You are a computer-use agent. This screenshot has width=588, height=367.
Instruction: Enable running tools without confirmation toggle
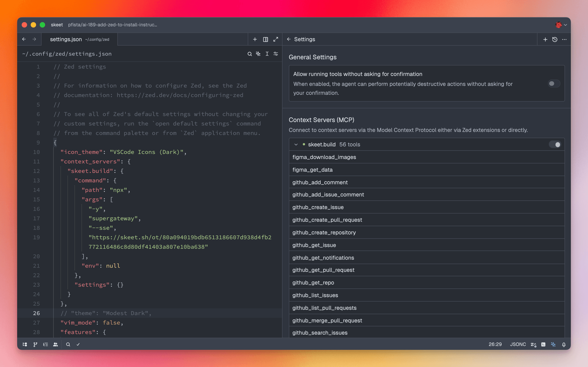(554, 84)
